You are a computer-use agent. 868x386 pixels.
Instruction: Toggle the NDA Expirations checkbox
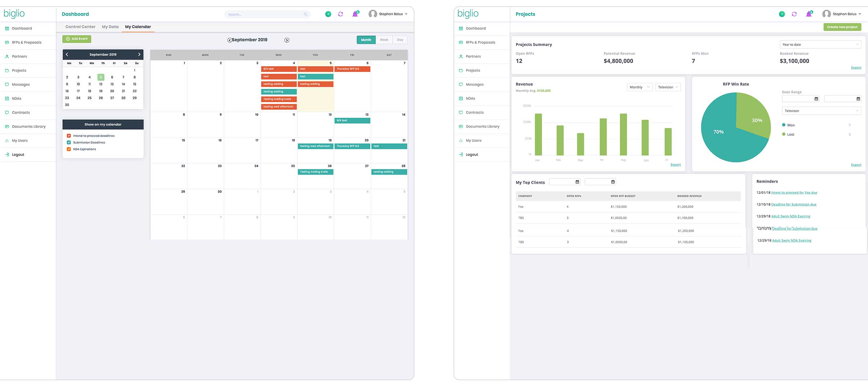click(x=69, y=149)
